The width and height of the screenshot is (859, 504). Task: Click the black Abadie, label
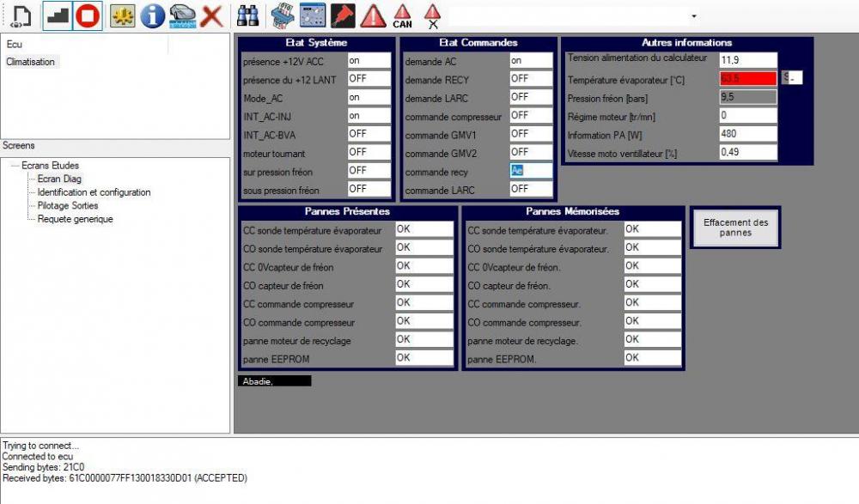click(275, 381)
